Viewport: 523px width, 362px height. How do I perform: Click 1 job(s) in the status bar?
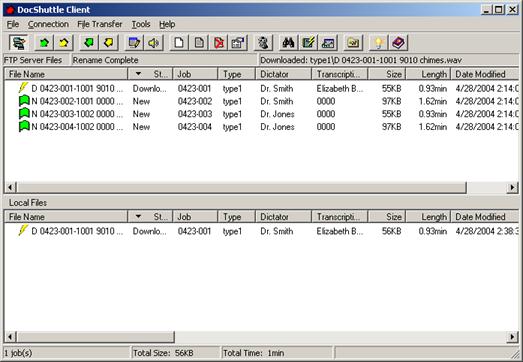tap(18, 353)
